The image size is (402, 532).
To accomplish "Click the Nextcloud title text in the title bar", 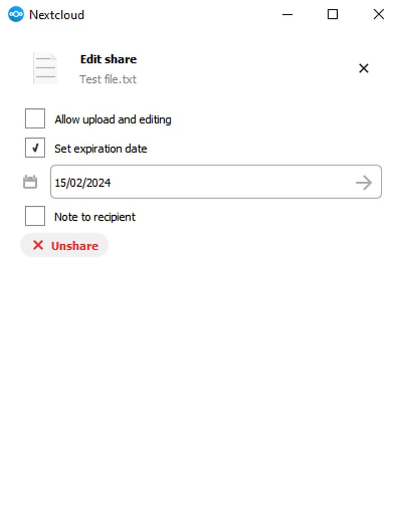I will [57, 14].
